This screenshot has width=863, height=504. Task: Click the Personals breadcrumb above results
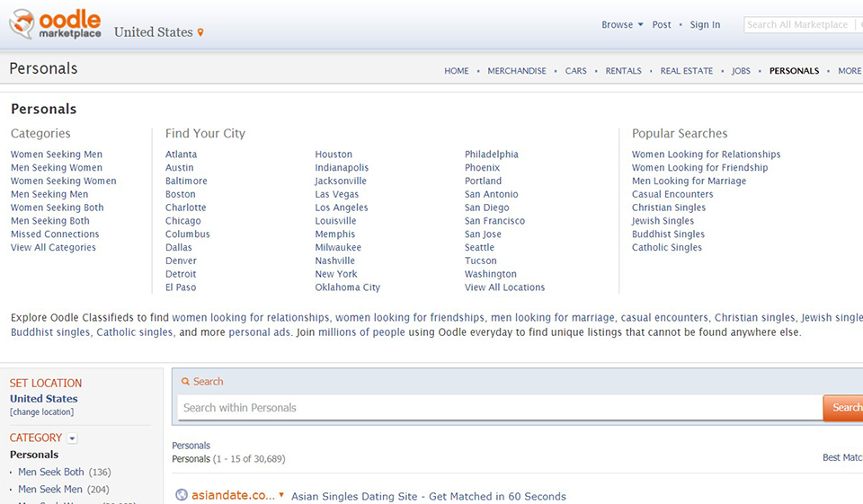[191, 445]
